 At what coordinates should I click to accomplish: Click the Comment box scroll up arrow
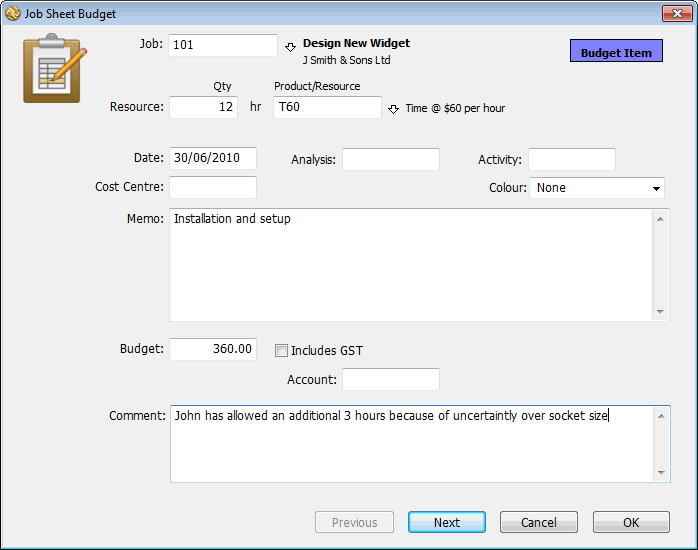click(661, 416)
